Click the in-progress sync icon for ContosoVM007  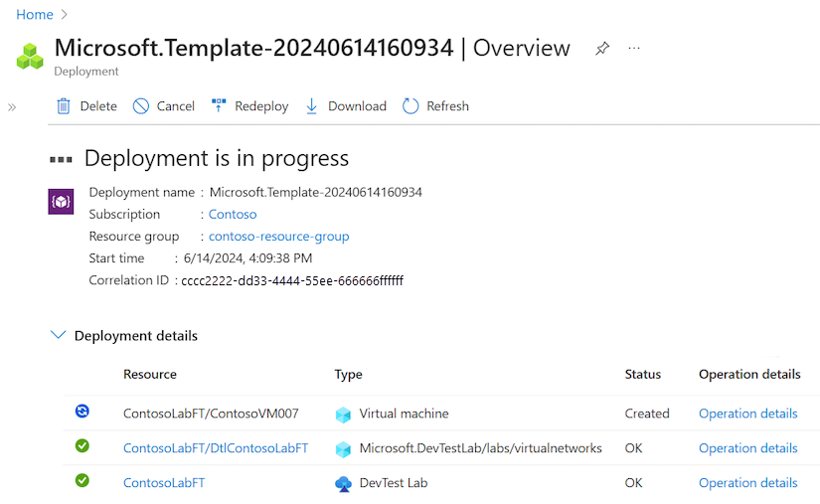[x=82, y=411]
